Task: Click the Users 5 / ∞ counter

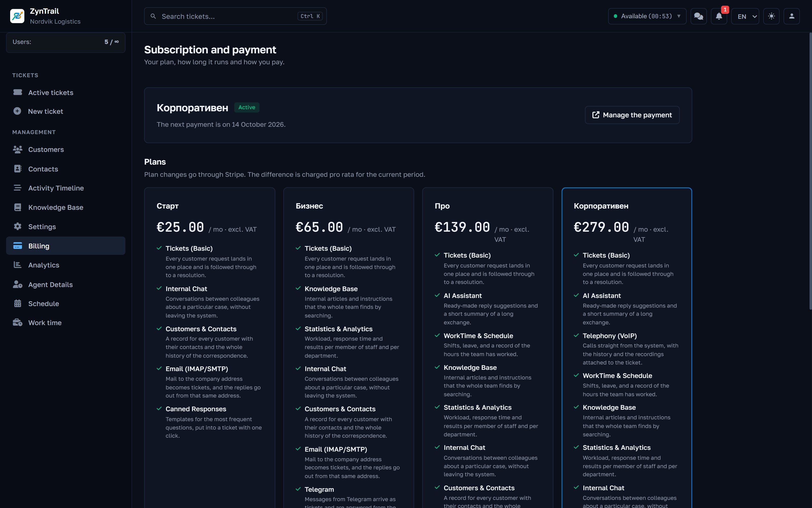Action: click(66, 42)
